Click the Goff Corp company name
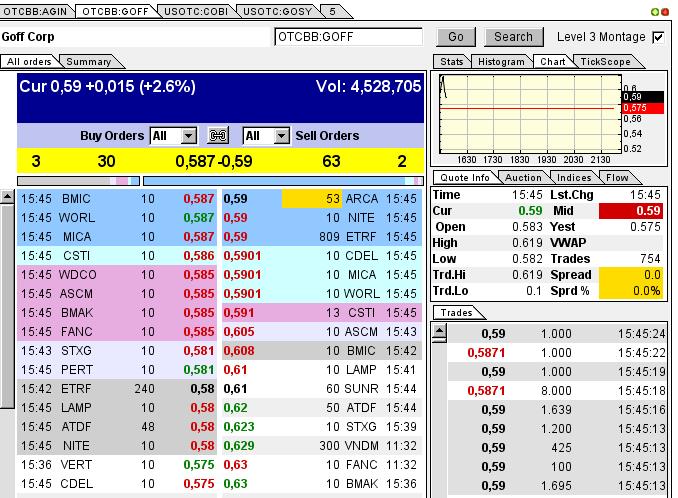The image size is (678, 498). (28, 37)
